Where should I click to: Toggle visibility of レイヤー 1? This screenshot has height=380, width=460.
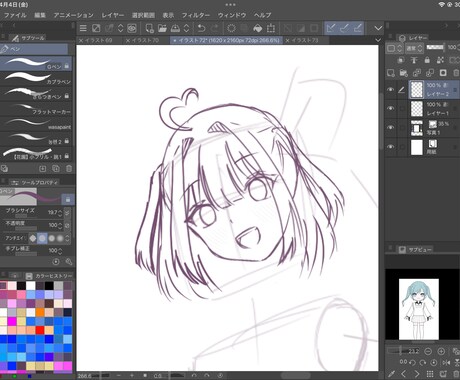(x=390, y=109)
